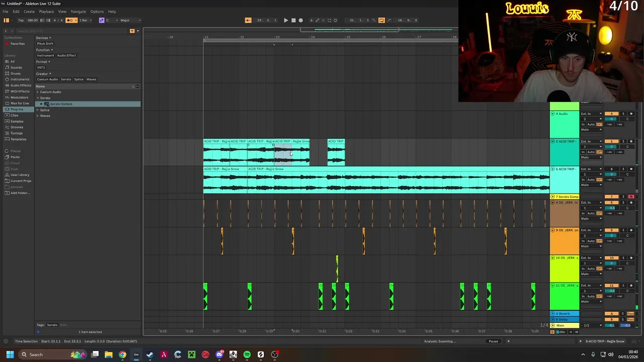Expand the Waves folder in browser
The height and width of the screenshot is (362, 644).
coord(37,116)
